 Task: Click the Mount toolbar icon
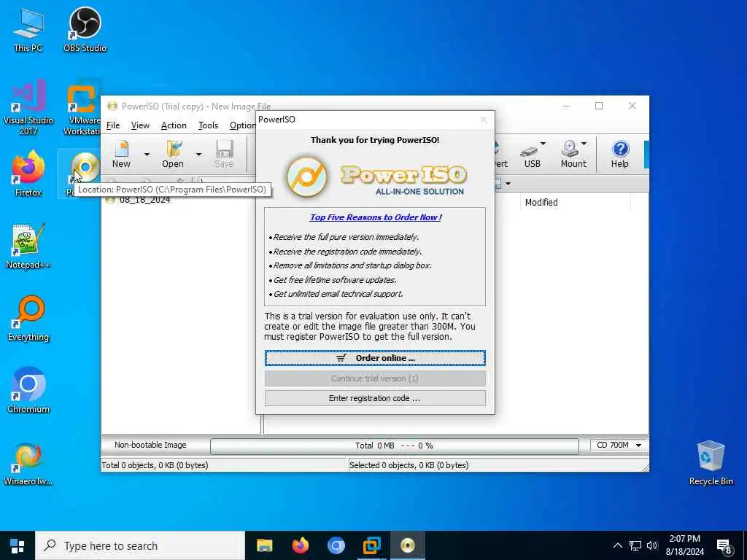tap(573, 154)
